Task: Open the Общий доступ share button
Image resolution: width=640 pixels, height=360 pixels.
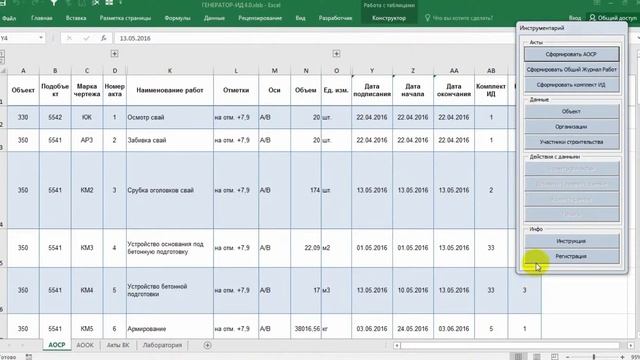Action: [x=613, y=18]
